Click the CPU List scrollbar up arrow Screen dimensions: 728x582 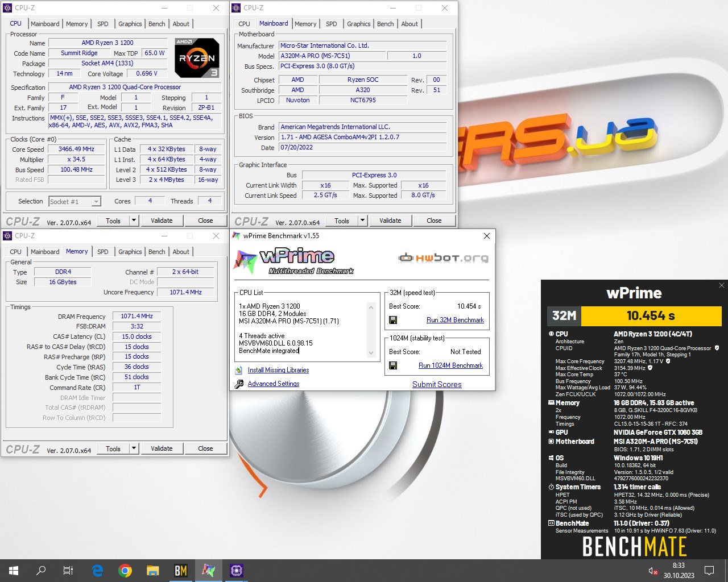(x=371, y=307)
